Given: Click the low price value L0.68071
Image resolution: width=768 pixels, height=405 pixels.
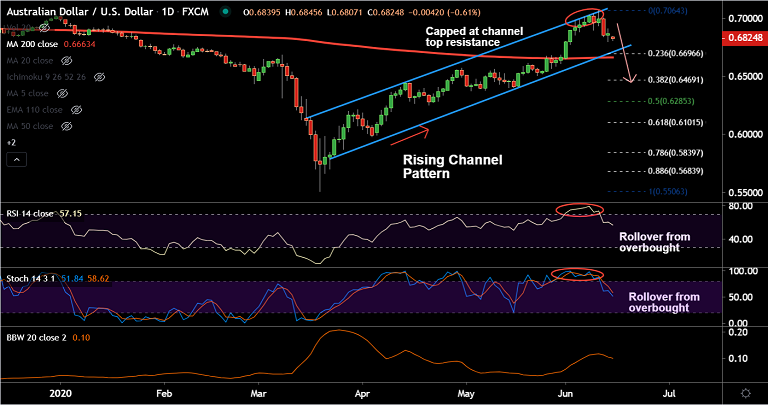Looking at the screenshot, I should coord(344,12).
